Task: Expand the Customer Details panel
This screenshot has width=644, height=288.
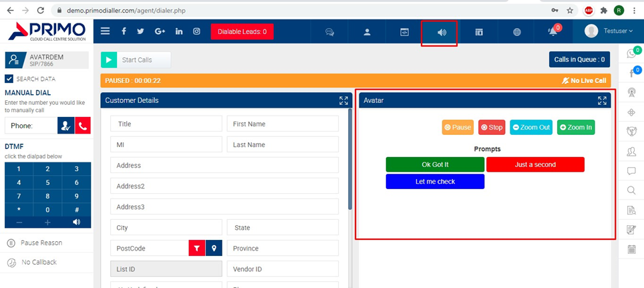Action: pyautogui.click(x=343, y=100)
